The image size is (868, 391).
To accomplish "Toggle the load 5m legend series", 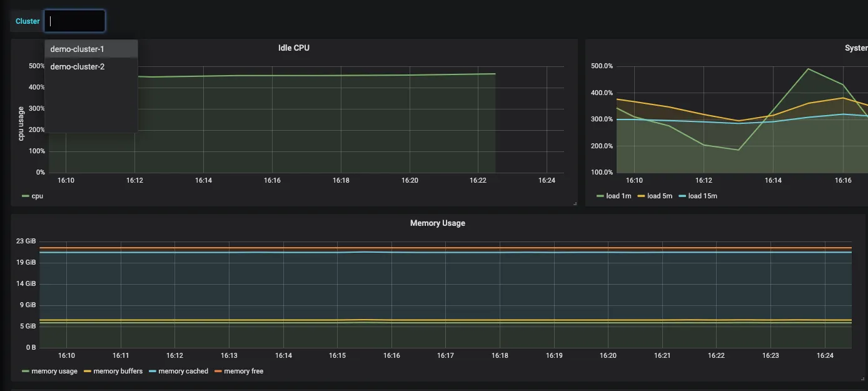I will [x=660, y=196].
